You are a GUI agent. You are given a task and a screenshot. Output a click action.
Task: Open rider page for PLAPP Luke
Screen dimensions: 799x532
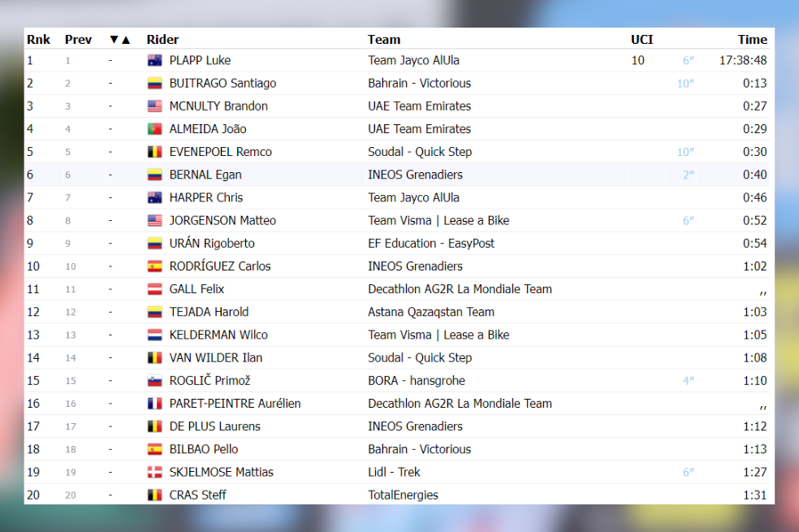(200, 61)
